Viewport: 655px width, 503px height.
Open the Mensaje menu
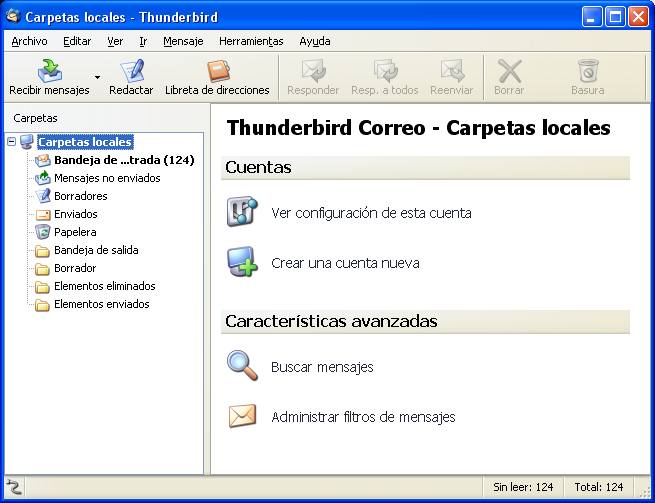(183, 41)
